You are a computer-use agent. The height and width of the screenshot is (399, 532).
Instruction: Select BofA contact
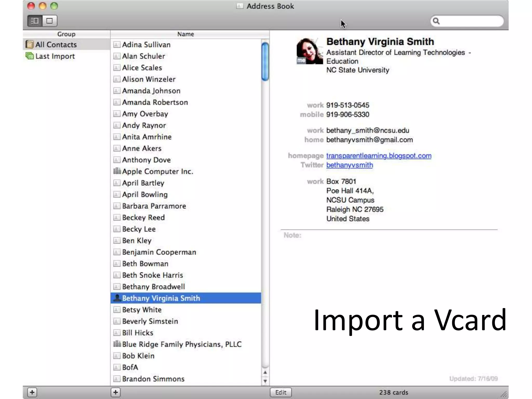click(x=186, y=367)
